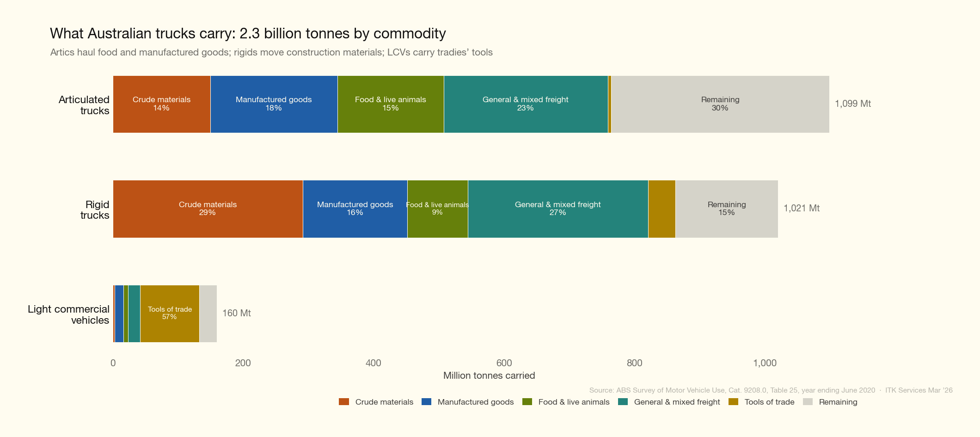Screen dimensions: 980x437
Task: Select the Tools of trade legend swatch
Action: pos(733,402)
